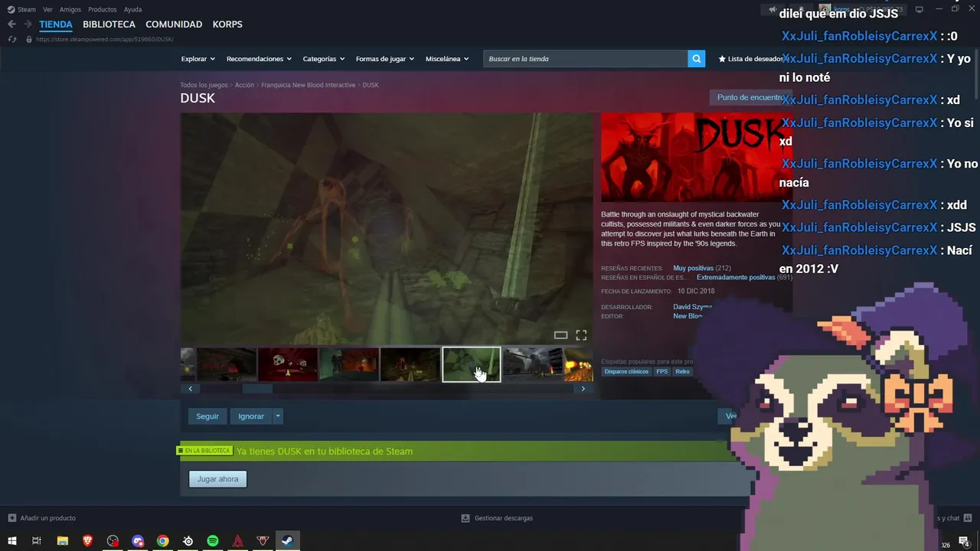
Task: Click the wishlist star icon
Action: point(722,59)
